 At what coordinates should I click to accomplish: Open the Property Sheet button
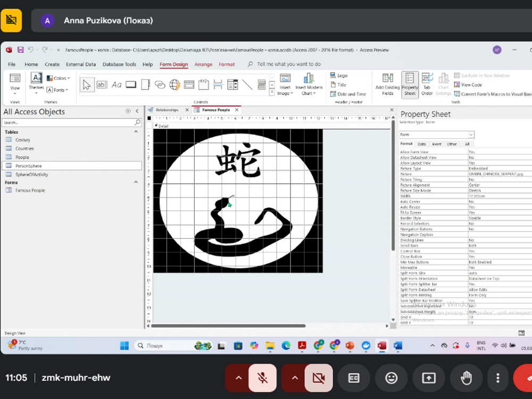(410, 84)
